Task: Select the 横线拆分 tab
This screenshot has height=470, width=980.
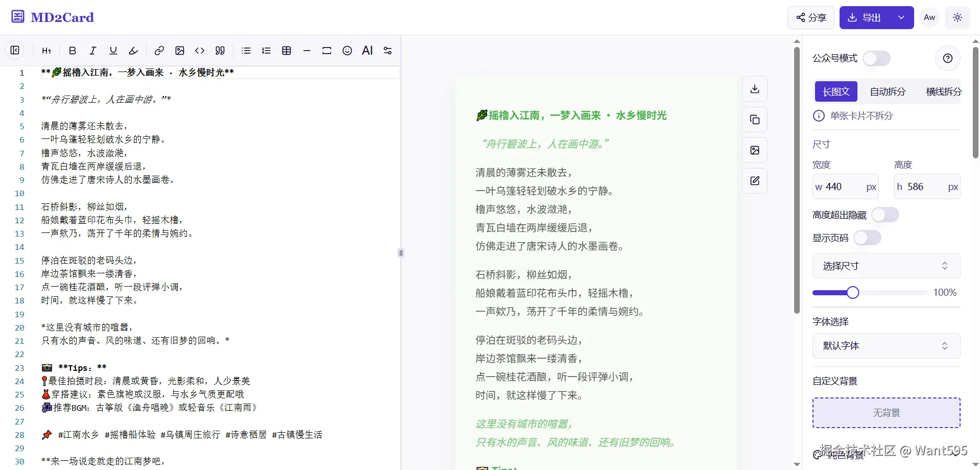Action: point(943,91)
